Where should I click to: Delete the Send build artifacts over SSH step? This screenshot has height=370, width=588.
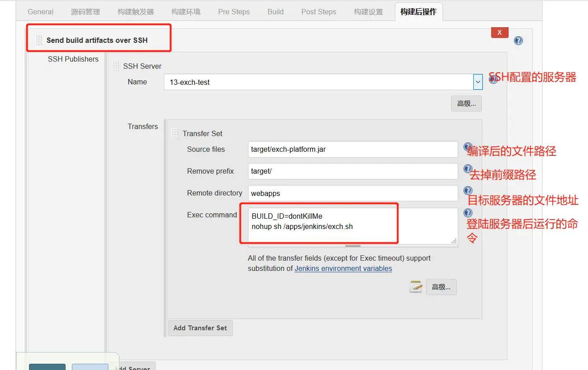point(500,33)
